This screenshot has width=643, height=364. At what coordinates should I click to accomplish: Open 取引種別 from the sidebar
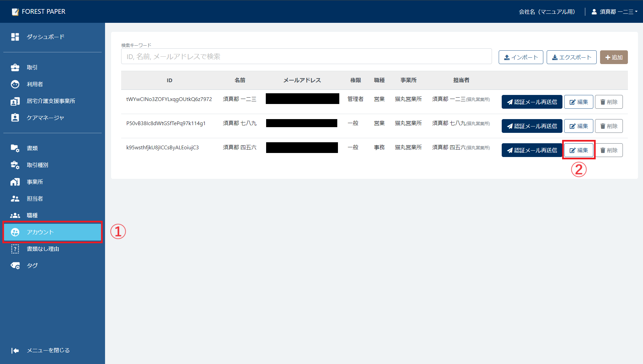coord(38,165)
